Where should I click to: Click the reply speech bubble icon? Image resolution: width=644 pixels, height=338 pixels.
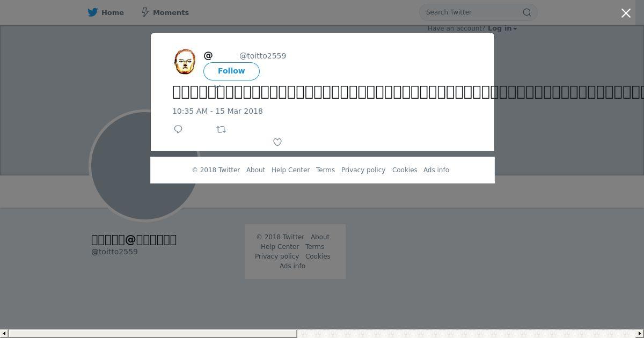[178, 129]
